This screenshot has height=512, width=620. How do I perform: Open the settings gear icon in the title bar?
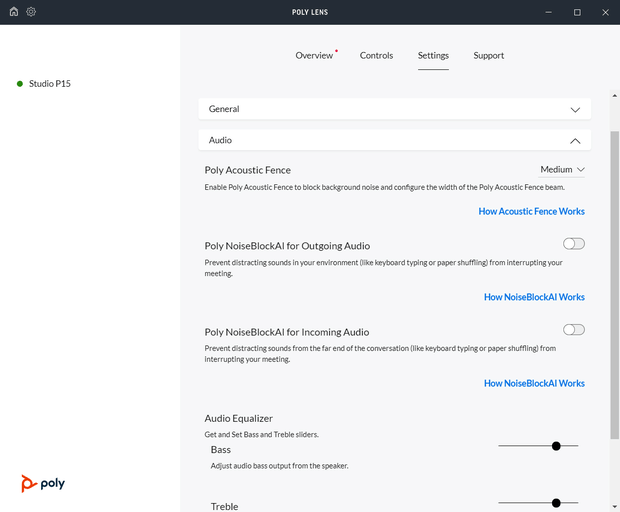click(x=31, y=11)
